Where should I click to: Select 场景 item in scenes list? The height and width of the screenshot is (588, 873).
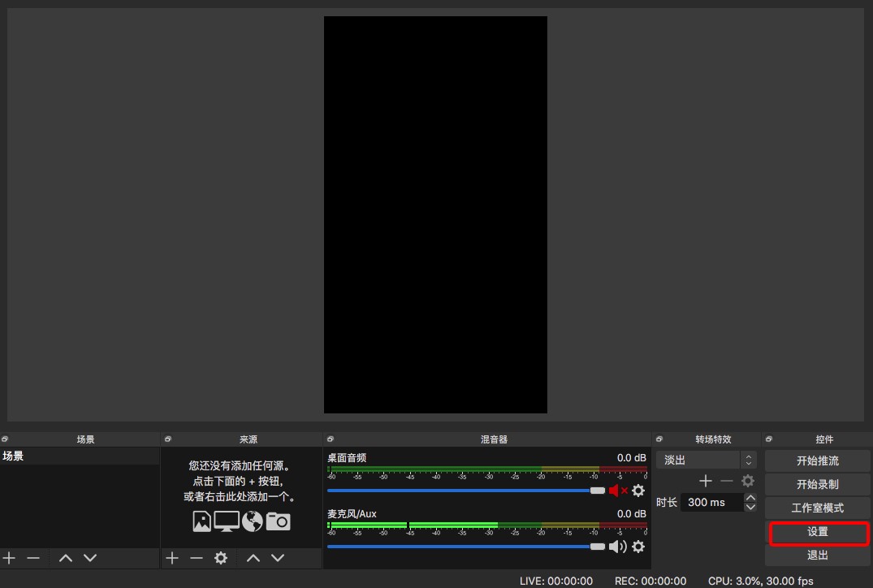click(x=80, y=456)
